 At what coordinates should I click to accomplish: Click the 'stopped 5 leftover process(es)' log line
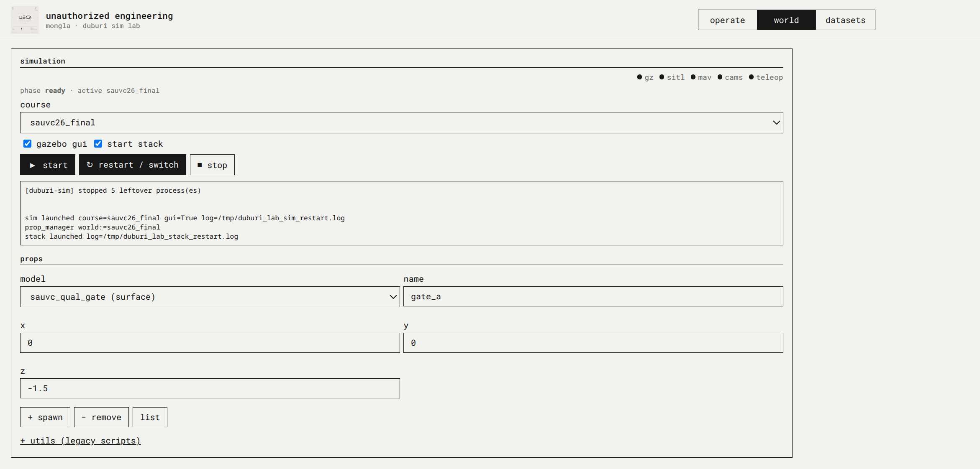[113, 191]
